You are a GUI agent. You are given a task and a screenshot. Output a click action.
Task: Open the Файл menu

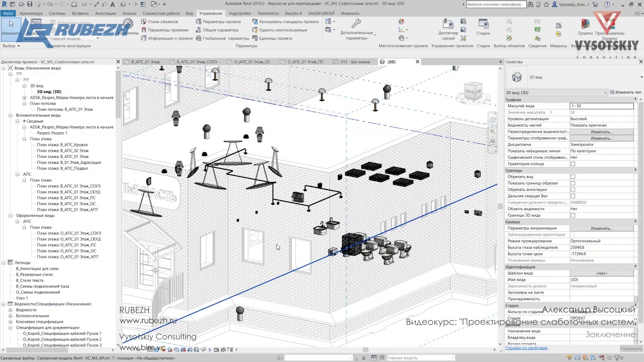(x=8, y=14)
